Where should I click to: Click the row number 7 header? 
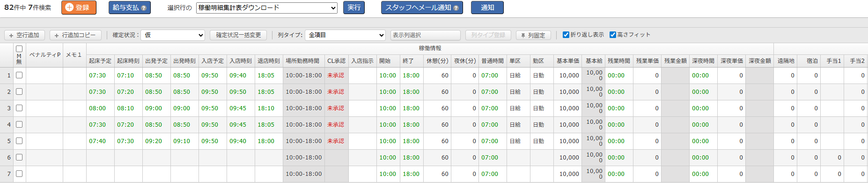7,174
